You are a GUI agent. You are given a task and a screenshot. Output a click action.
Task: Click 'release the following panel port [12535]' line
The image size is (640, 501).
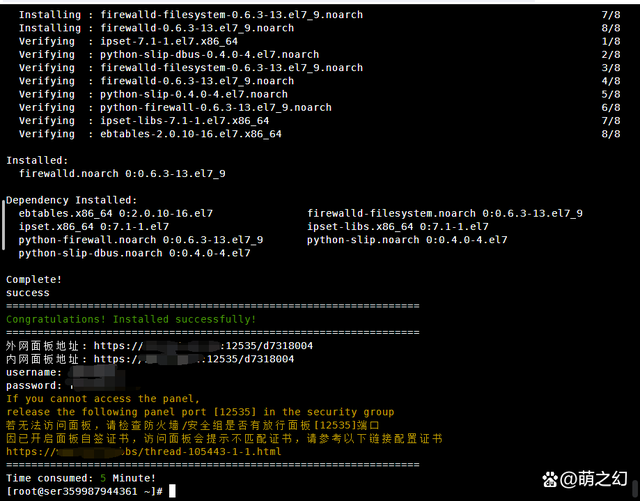[x=200, y=412]
